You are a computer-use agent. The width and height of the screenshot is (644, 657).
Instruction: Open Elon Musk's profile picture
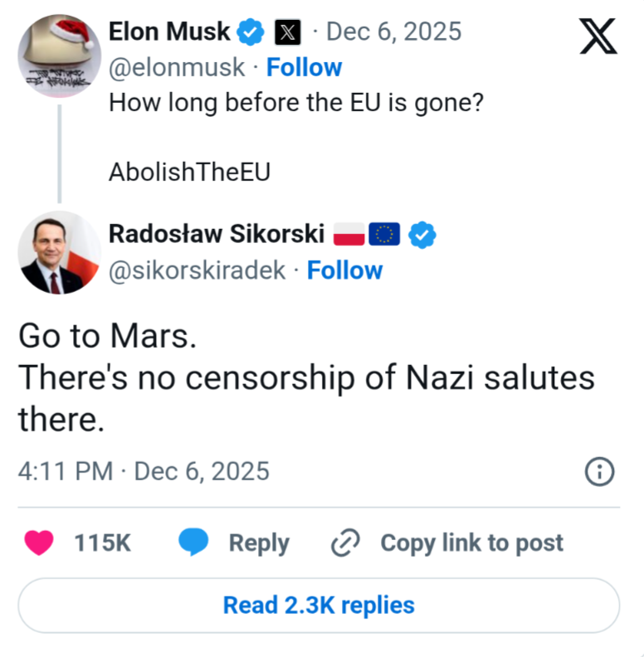click(x=59, y=54)
